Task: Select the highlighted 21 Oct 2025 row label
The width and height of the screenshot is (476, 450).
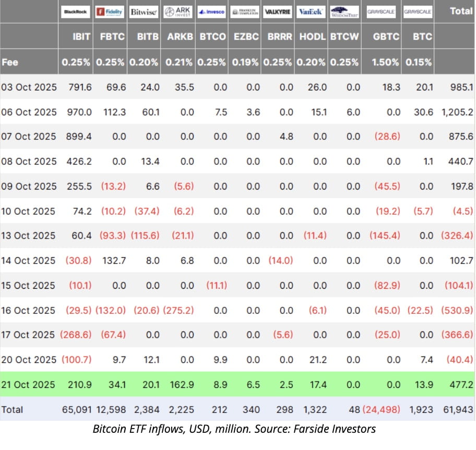Action: click(28, 385)
